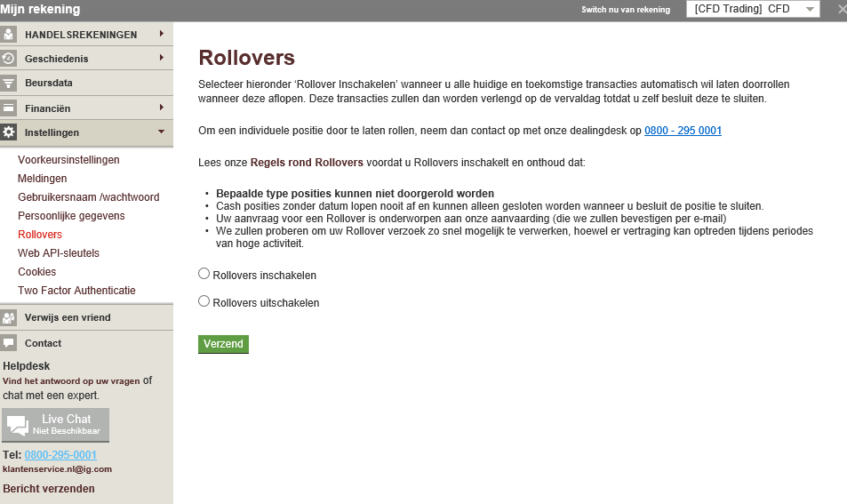
Task: Click dealingdesk number 0800 - 295 0001
Action: tap(683, 130)
